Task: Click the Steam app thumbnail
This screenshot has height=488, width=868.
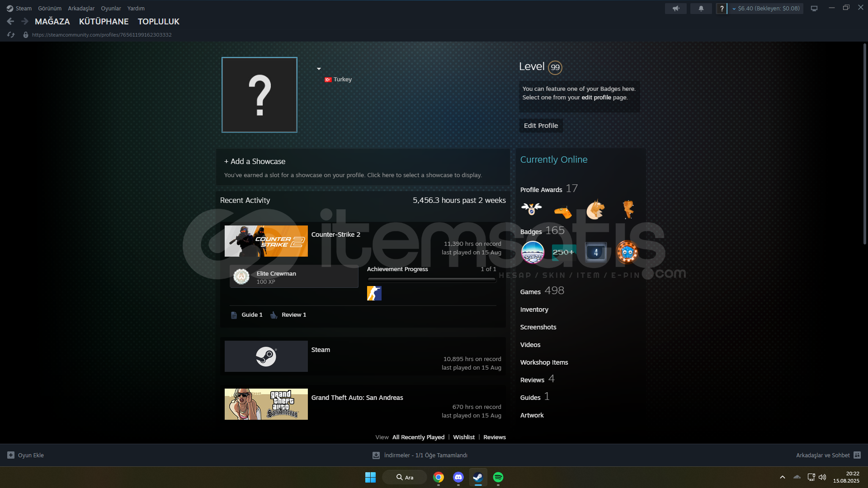Action: tap(266, 357)
